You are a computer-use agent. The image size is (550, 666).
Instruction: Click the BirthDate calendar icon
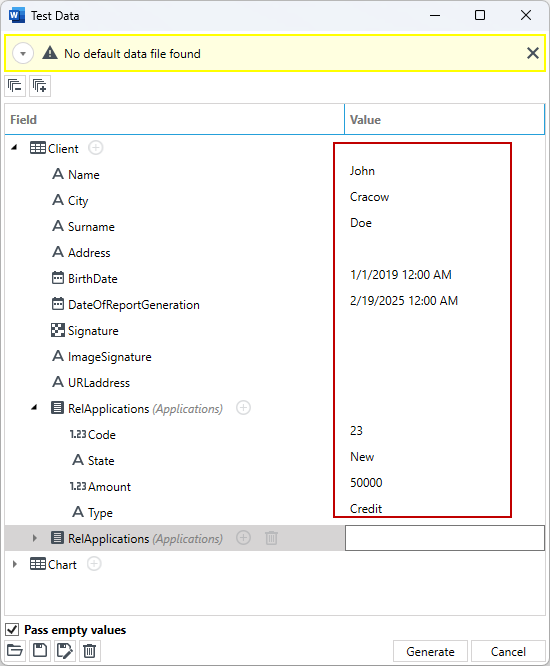[58, 278]
